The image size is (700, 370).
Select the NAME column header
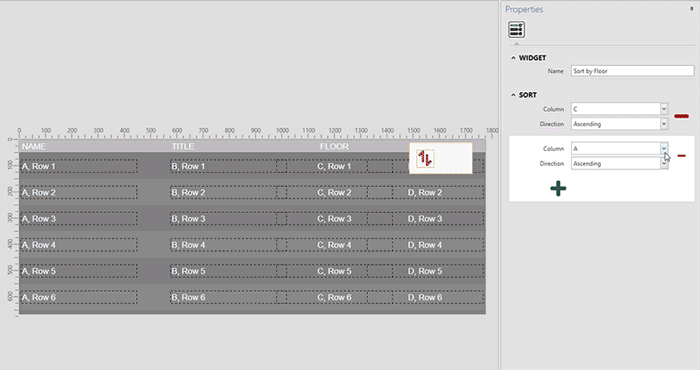[x=34, y=146]
